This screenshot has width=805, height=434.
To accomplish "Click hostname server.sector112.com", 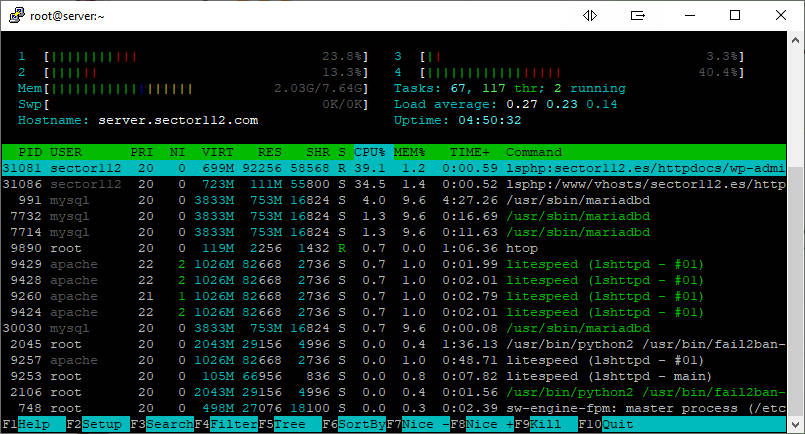I will click(x=178, y=120).
